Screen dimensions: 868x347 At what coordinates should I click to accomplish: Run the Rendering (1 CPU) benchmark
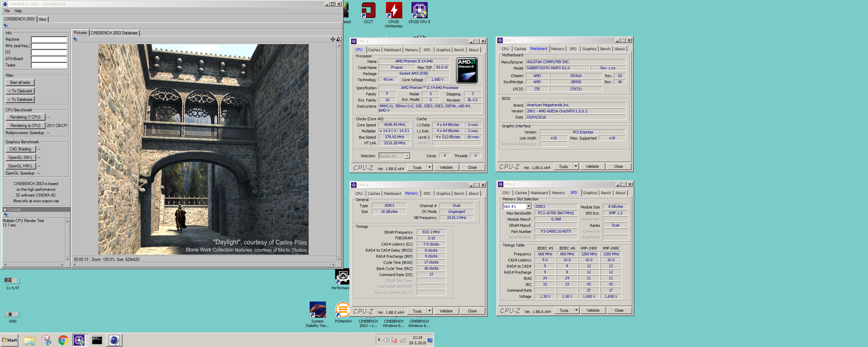25,117
